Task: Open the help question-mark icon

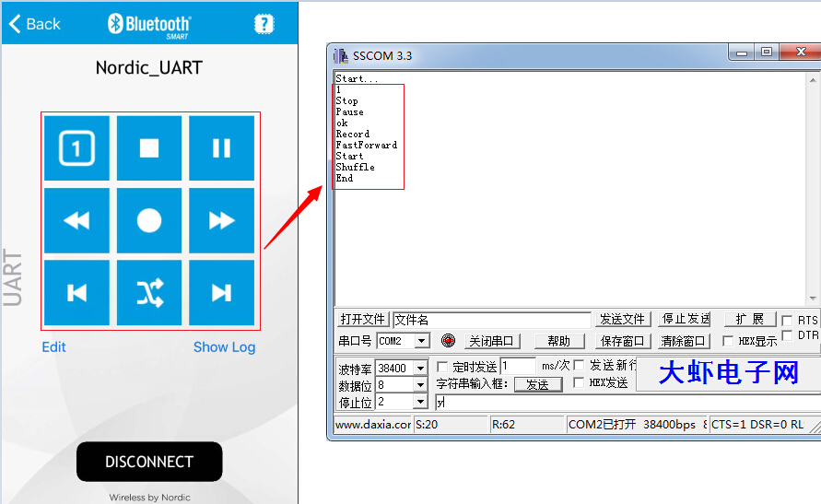Action: point(264,24)
